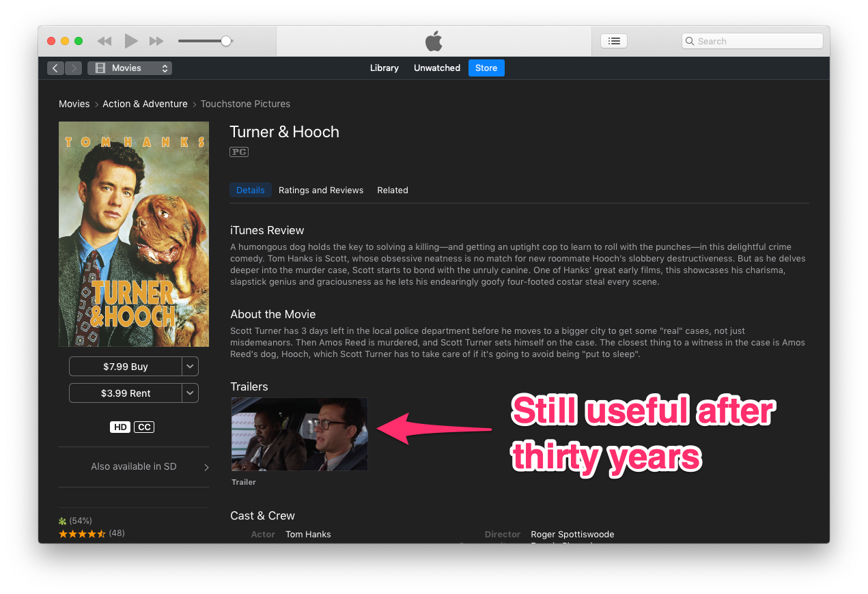This screenshot has height=594, width=868.
Task: Click the Apple logo in the title bar
Action: [434, 41]
